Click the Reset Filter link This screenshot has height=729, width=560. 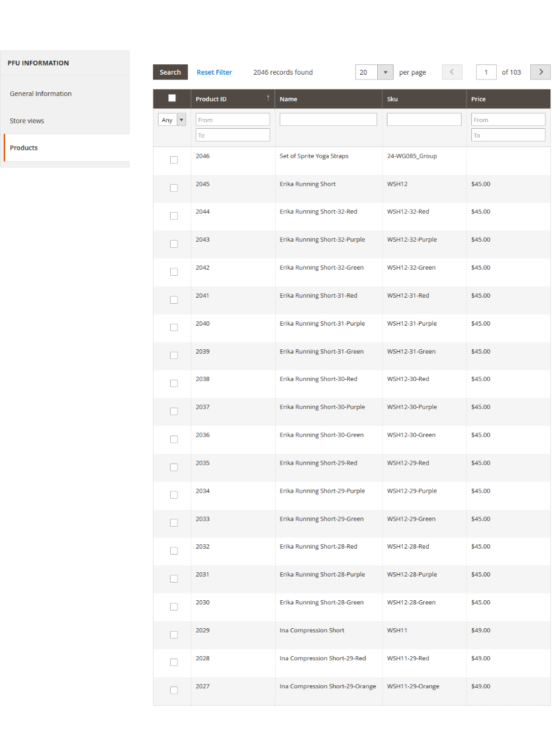pos(214,72)
